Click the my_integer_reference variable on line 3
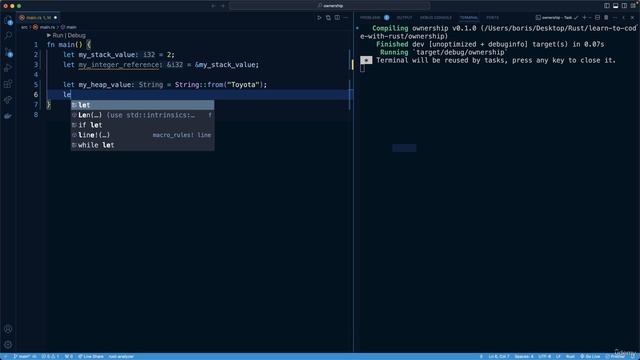The width and height of the screenshot is (640, 360). 119,64
